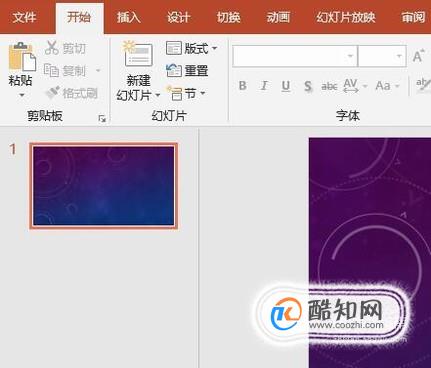431x368 pixels.
Task: Open the 文件 (File) tab
Action: [x=24, y=17]
